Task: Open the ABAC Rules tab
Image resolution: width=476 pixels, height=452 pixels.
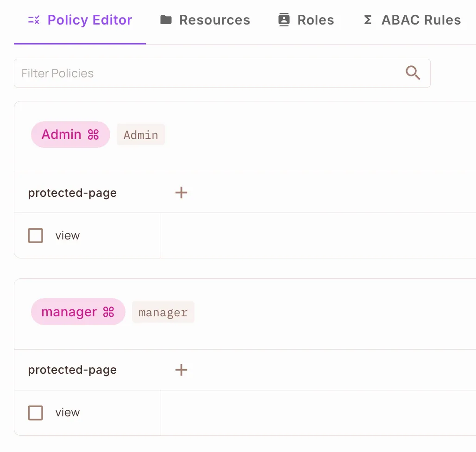Action: click(x=421, y=20)
